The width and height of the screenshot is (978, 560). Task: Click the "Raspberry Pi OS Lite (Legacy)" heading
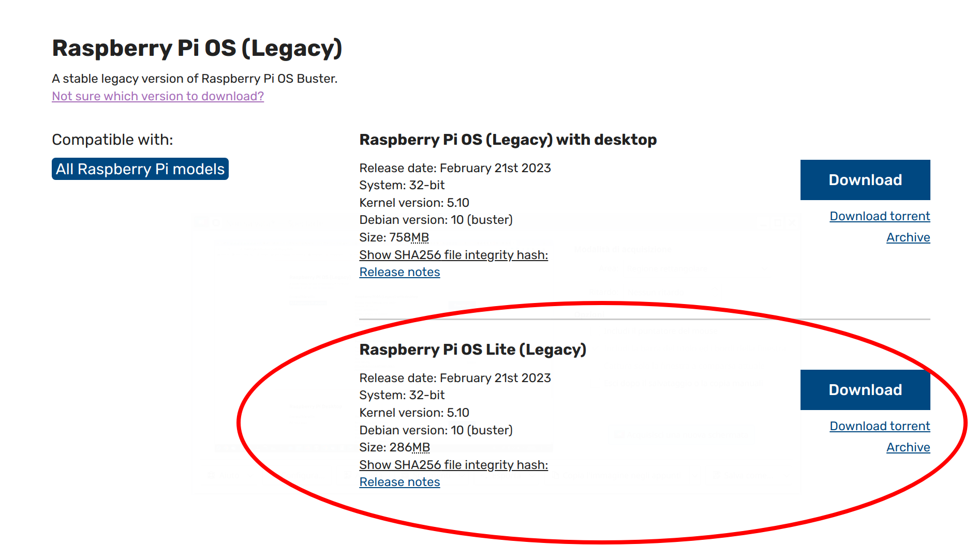click(x=472, y=350)
